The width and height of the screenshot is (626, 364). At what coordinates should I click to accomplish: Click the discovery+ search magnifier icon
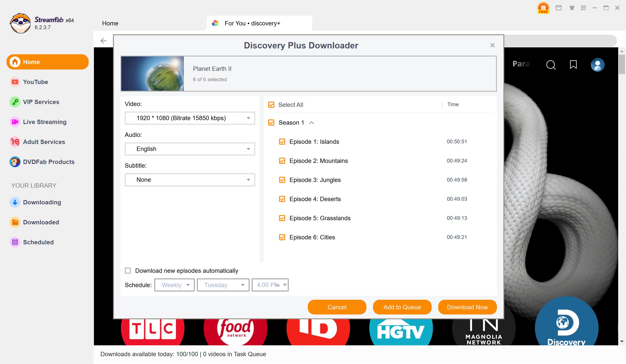[551, 65]
